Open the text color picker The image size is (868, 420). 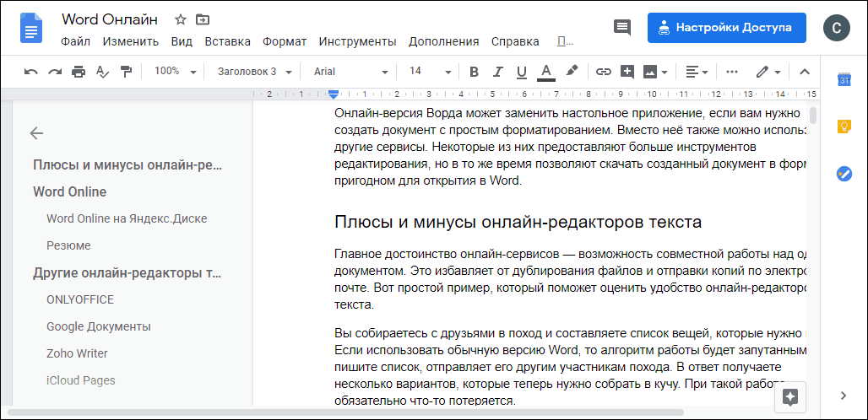tap(545, 72)
